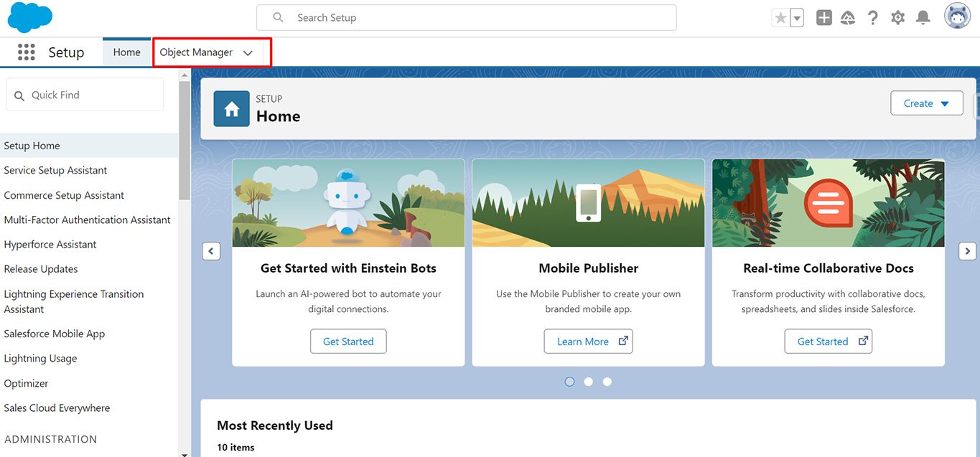Click Get Started for Collaborative Docs

click(x=829, y=341)
